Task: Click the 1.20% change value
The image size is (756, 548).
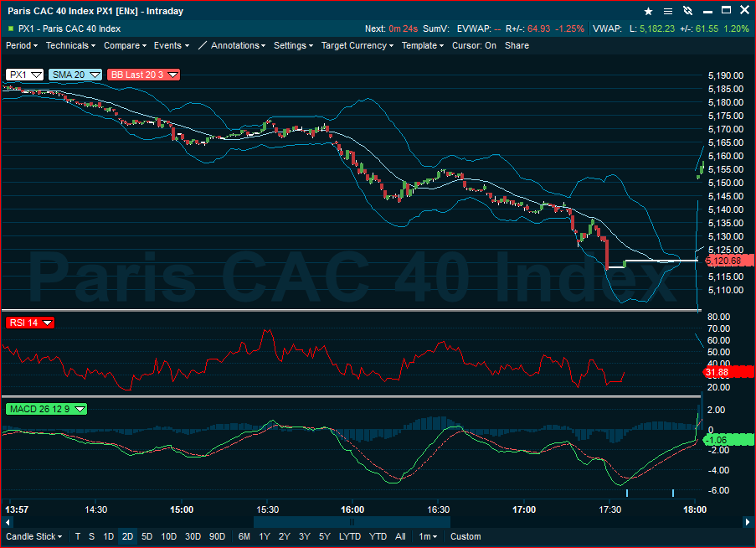Action: click(737, 29)
